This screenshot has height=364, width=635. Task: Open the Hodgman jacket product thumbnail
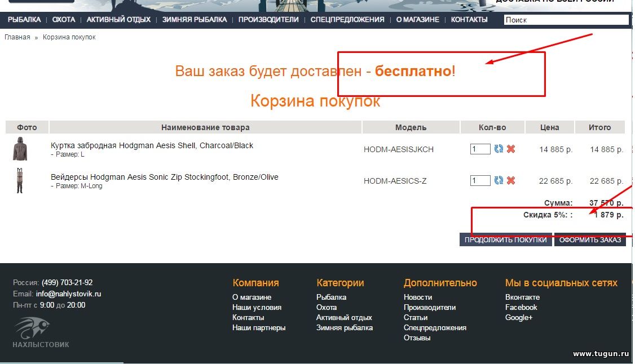(20, 149)
